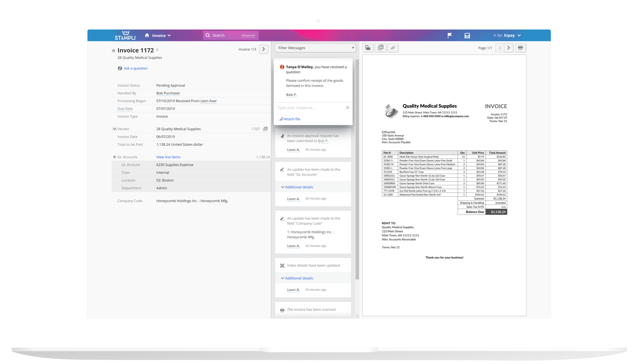This screenshot has width=639, height=364.
Task: Open the inbox tray icon
Action: tap(467, 36)
